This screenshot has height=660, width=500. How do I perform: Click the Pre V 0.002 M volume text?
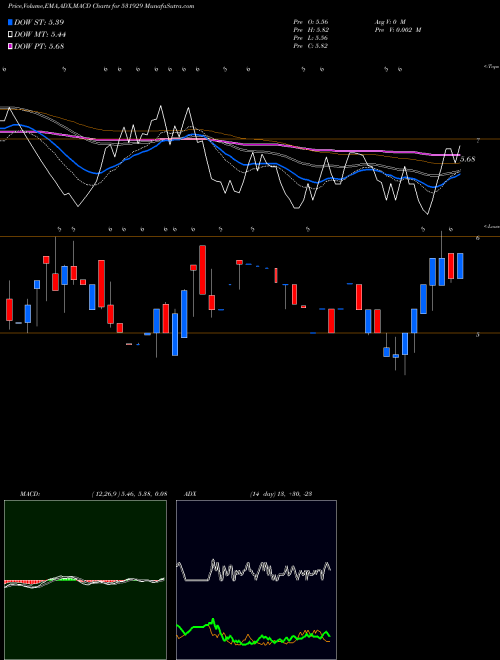pyautogui.click(x=397, y=30)
